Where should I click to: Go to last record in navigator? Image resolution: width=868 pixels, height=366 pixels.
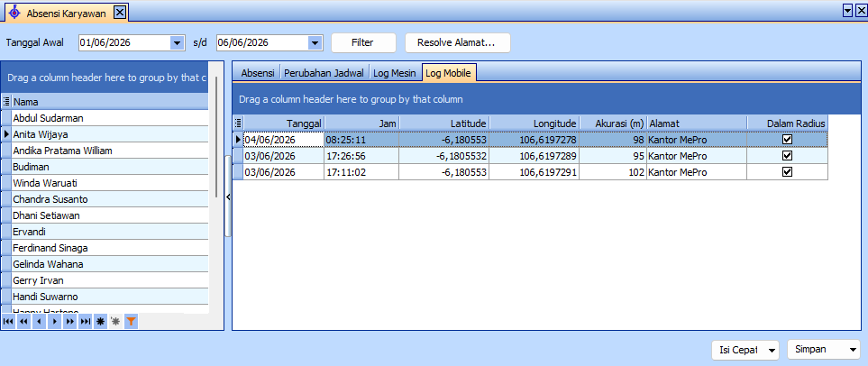point(86,321)
